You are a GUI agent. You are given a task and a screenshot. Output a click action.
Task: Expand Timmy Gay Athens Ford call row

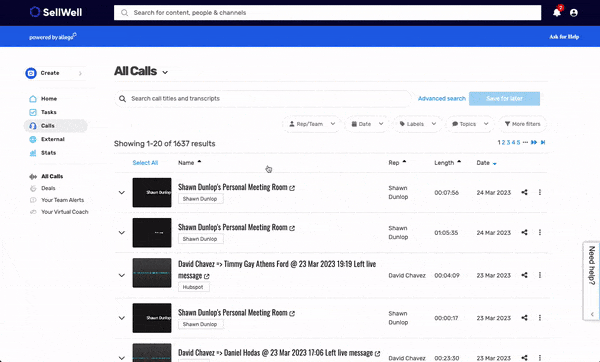point(122,275)
